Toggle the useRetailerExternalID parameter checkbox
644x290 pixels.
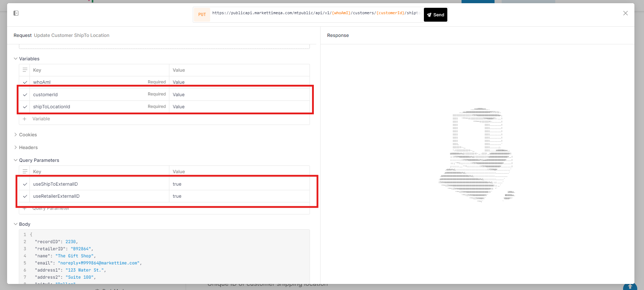click(25, 196)
